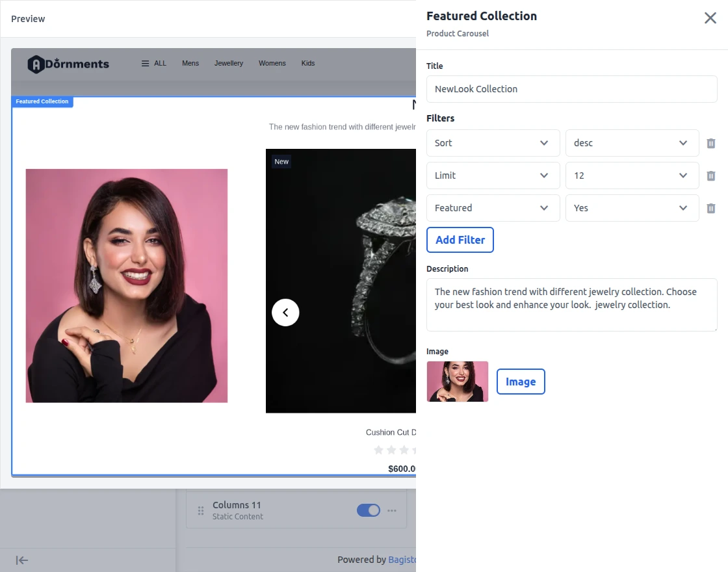Click the product star rating
The height and width of the screenshot is (572, 728).
click(x=395, y=450)
